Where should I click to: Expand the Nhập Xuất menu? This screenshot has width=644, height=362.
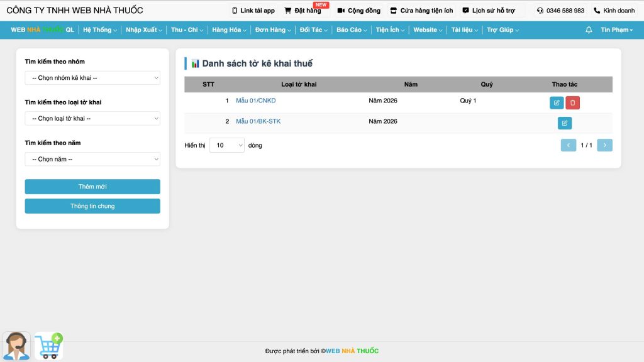coord(143,30)
